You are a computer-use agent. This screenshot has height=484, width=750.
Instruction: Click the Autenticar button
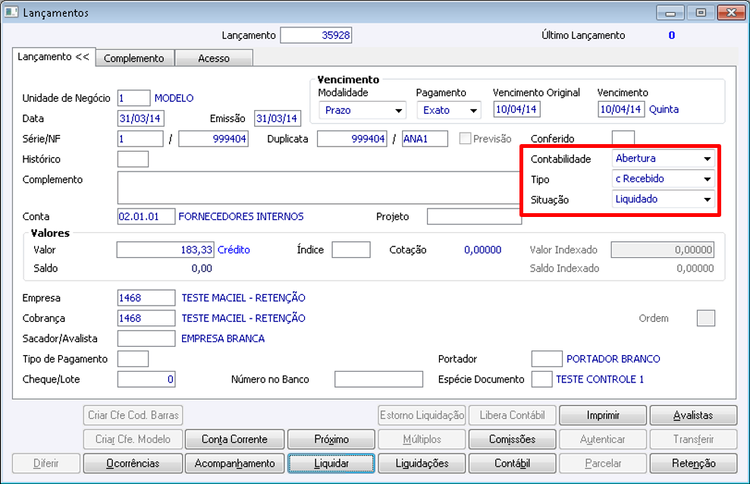[603, 439]
